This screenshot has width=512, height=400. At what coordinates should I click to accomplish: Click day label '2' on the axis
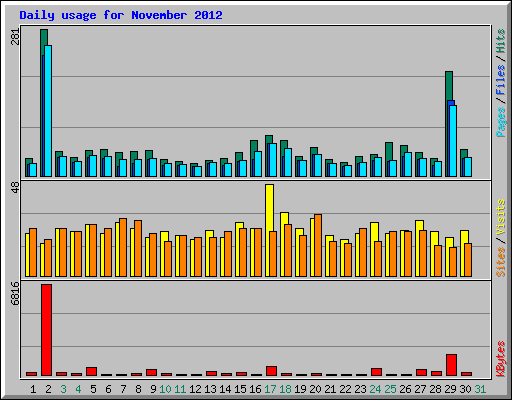[x=48, y=389]
